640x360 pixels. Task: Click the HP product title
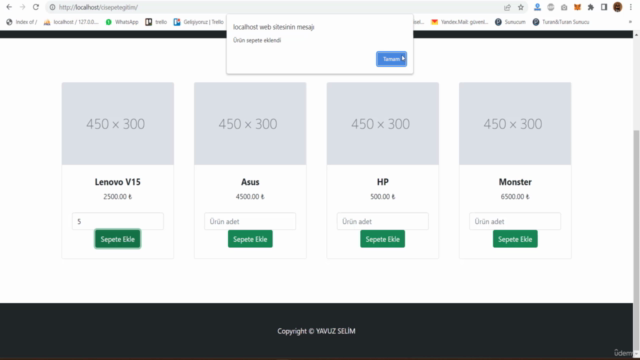[383, 182]
